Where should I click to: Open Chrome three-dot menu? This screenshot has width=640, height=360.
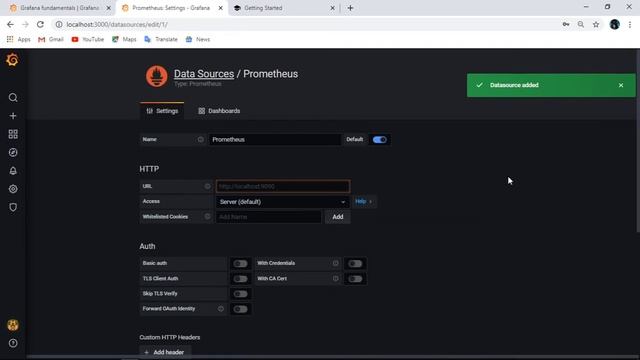630,24
